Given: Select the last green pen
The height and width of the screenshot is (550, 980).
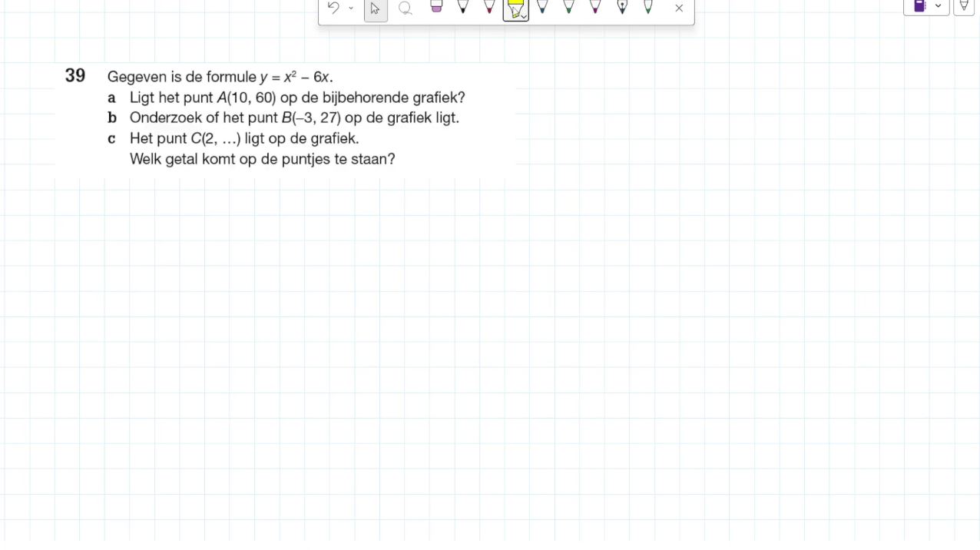Looking at the screenshot, I should pyautogui.click(x=648, y=7).
